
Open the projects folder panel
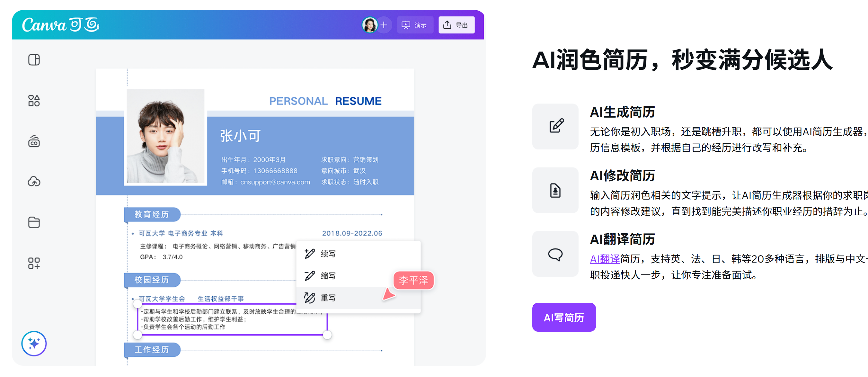point(33,222)
